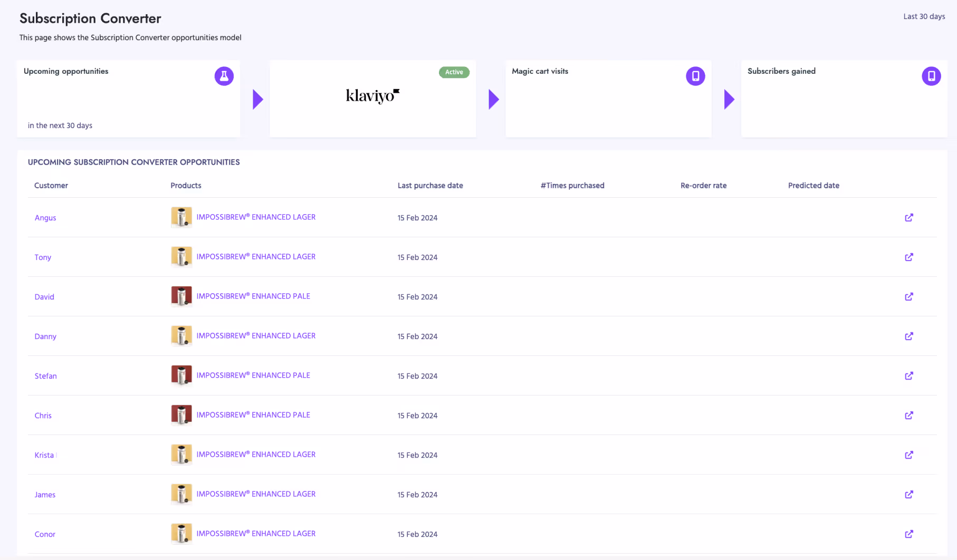The width and height of the screenshot is (957, 560).
Task: Click 15 Feb 2024 date in Angus row
Action: pyautogui.click(x=417, y=218)
